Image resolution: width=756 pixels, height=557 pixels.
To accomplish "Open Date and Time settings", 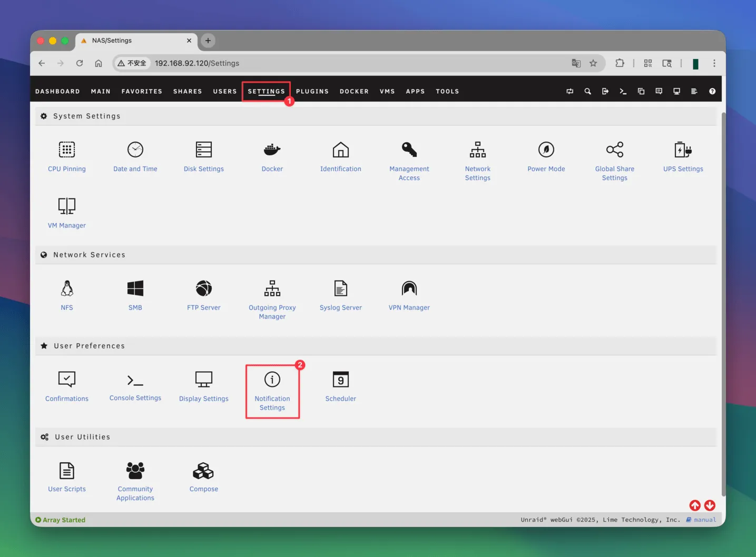I will (x=135, y=156).
